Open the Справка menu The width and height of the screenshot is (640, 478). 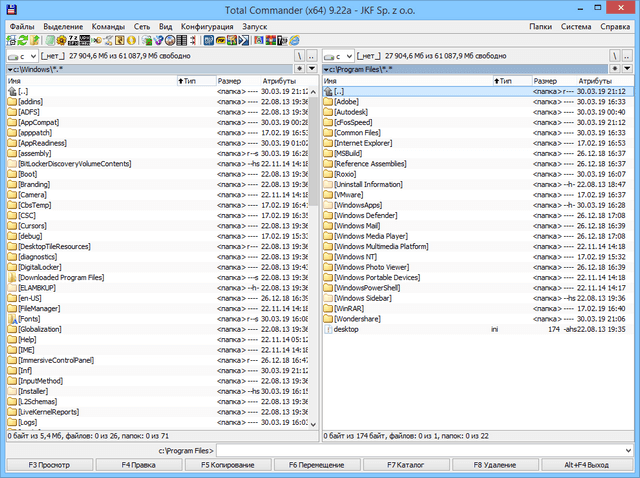pos(615,26)
